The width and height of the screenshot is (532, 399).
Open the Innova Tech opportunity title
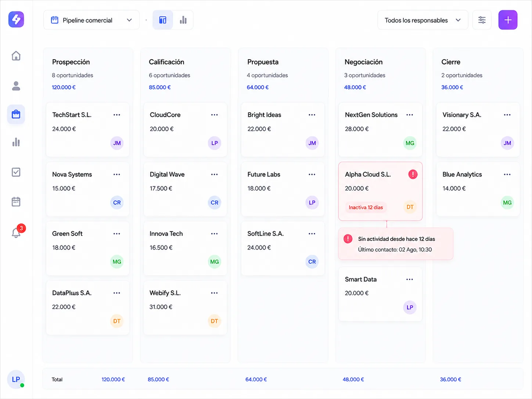pos(166,234)
